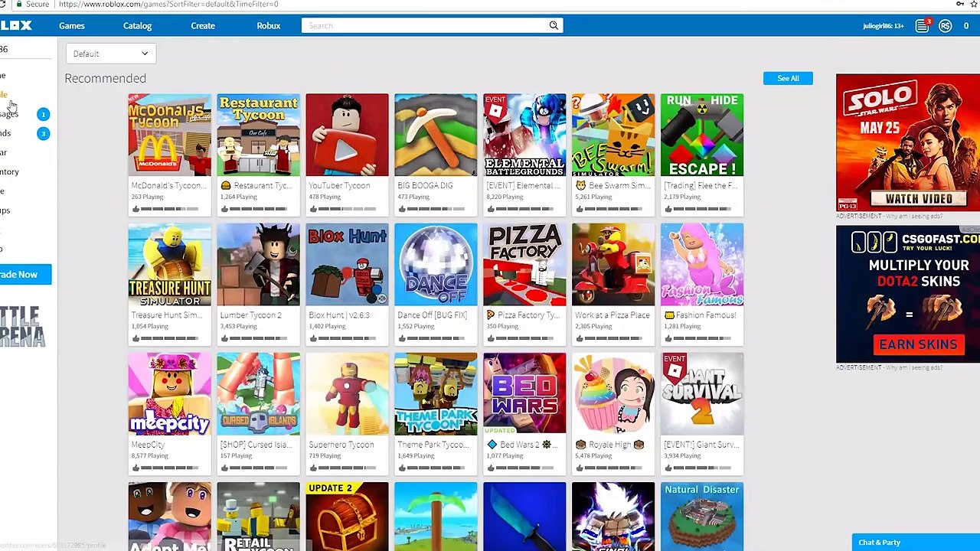Image resolution: width=980 pixels, height=551 pixels.
Task: Click the 'Work at a Pizza Place' title
Action: (x=612, y=315)
